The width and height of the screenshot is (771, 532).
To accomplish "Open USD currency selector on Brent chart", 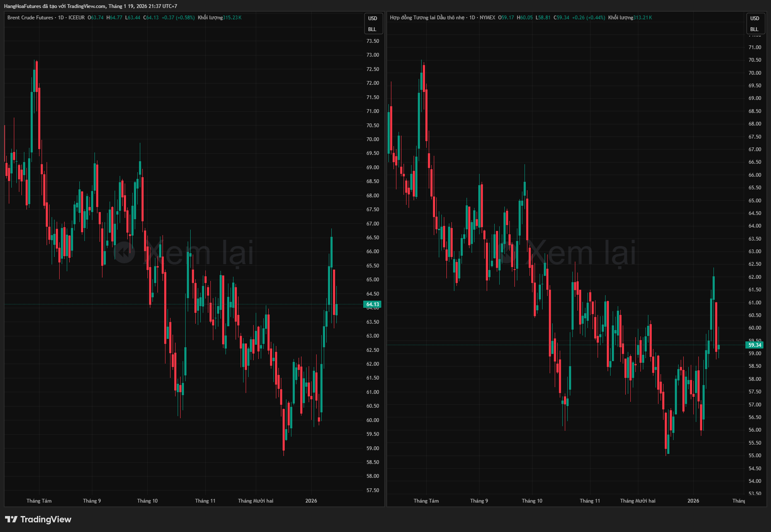I will (x=372, y=18).
